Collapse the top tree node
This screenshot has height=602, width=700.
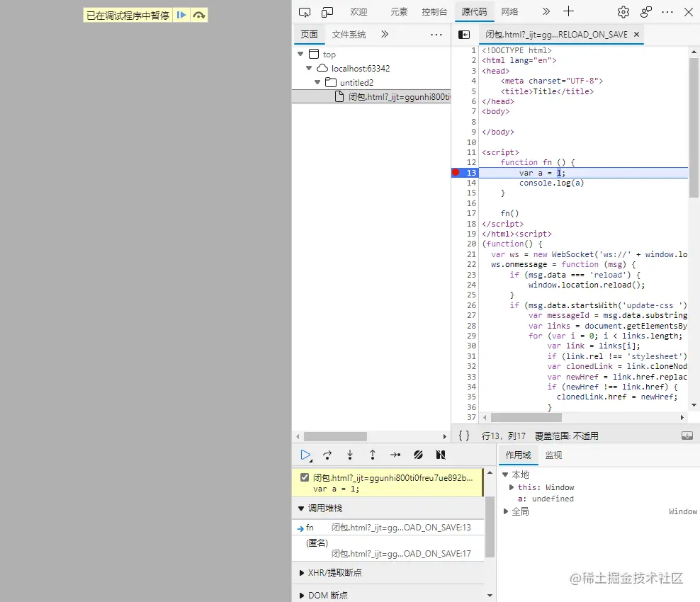300,54
